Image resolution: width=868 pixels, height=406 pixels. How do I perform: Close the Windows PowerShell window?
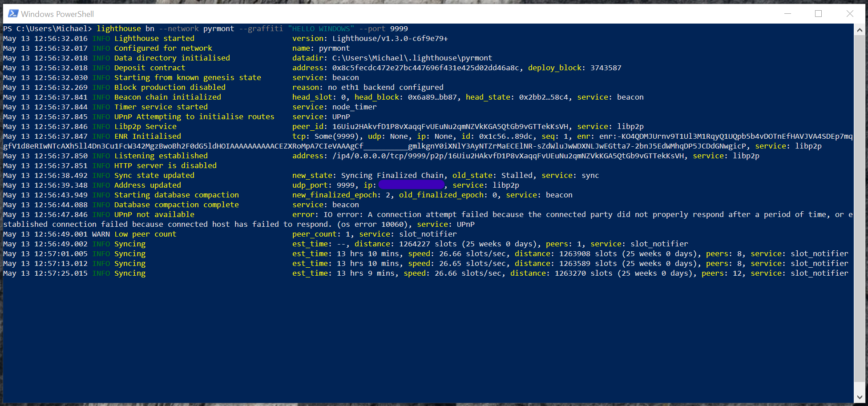tap(849, 14)
